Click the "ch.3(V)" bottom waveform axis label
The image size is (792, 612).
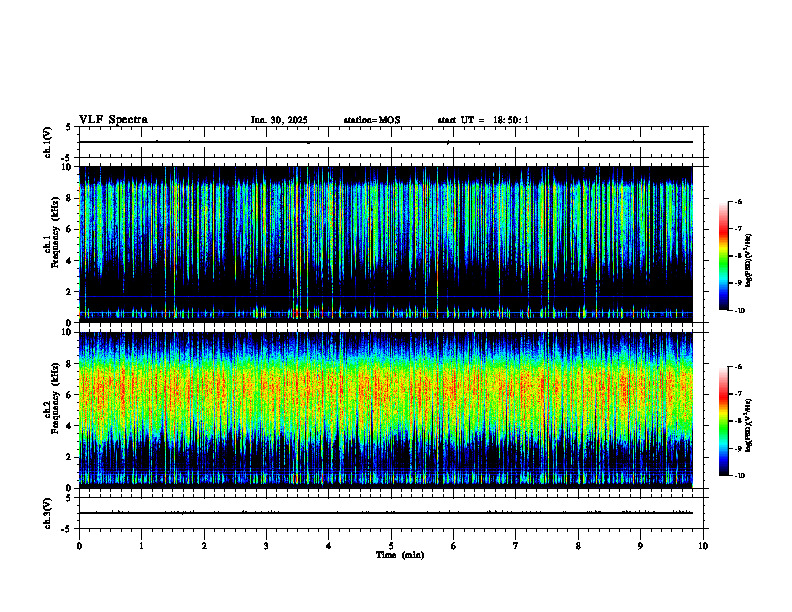point(48,513)
